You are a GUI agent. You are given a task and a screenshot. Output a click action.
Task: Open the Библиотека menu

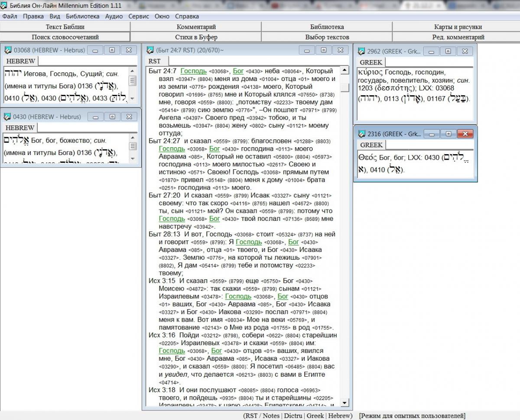point(82,16)
